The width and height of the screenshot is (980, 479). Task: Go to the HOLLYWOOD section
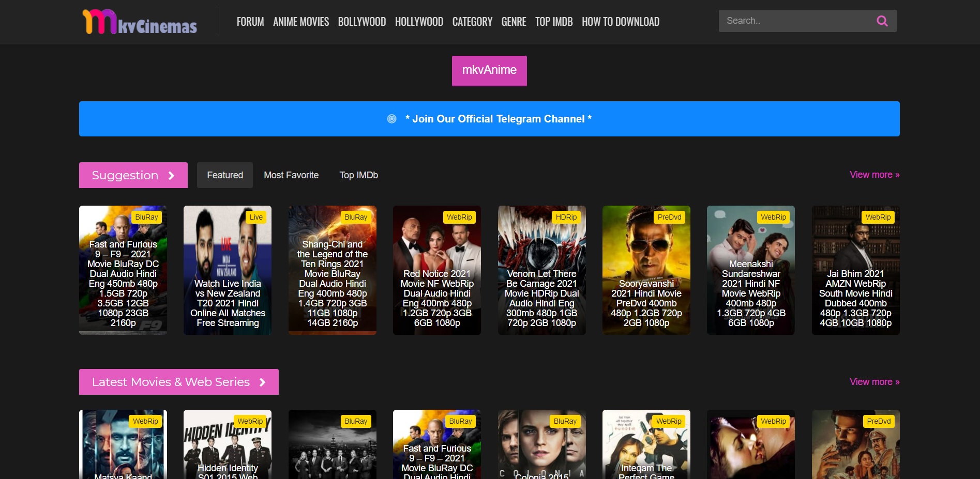point(419,22)
